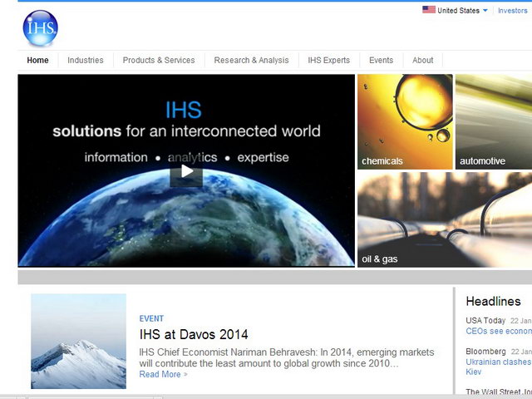
Task: Click the Davos article summary text
Action: pyautogui.click(x=287, y=357)
